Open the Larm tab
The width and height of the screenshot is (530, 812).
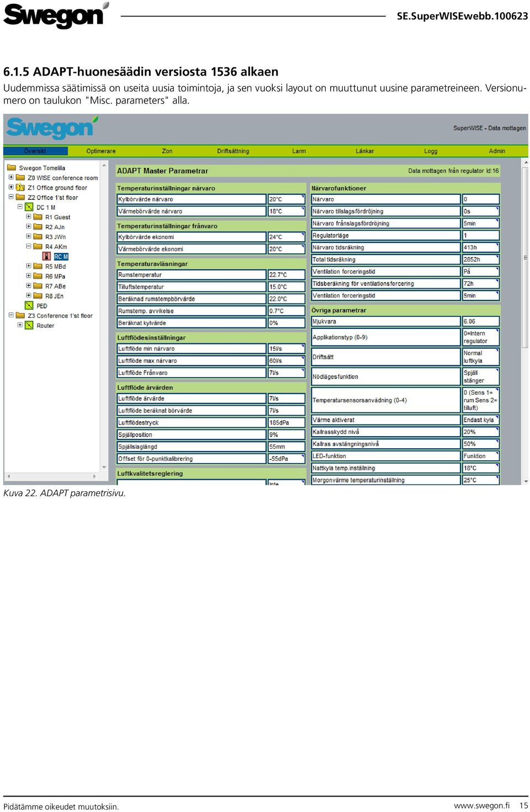299,151
